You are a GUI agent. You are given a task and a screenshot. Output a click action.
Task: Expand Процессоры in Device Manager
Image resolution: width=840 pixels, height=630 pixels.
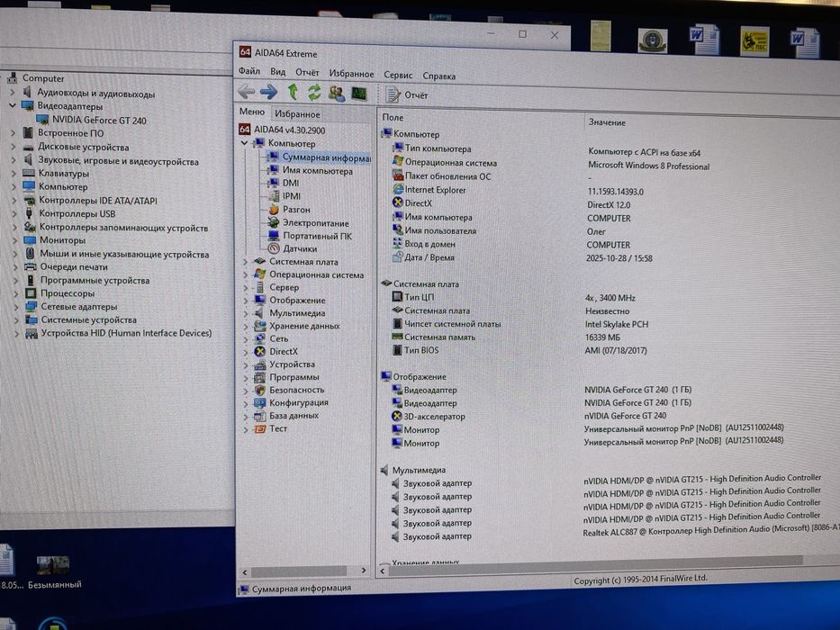[x=15, y=293]
